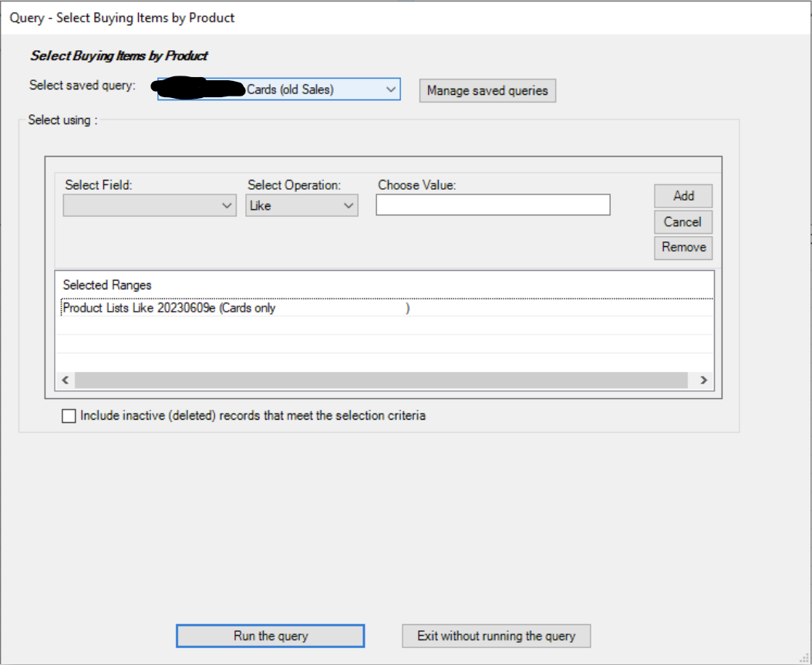Viewport: 812px width, 665px height.
Task: Click Run the query button
Action: pos(271,636)
